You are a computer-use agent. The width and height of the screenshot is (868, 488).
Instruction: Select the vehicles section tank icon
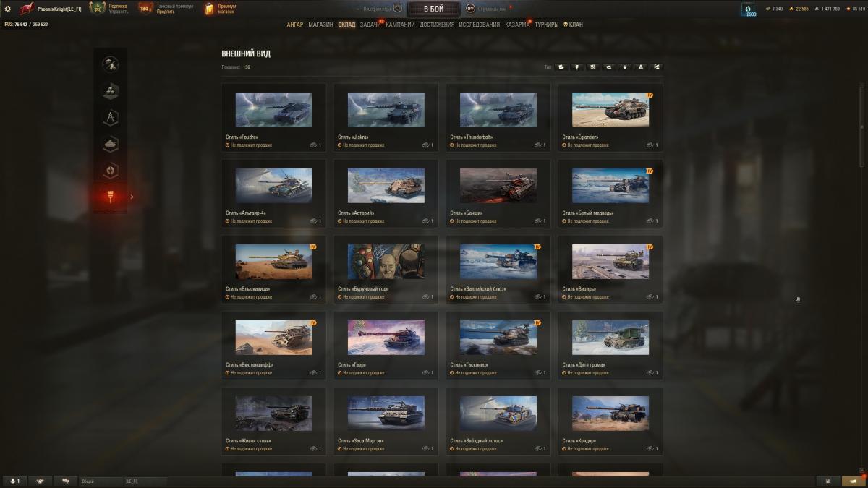tap(110, 144)
